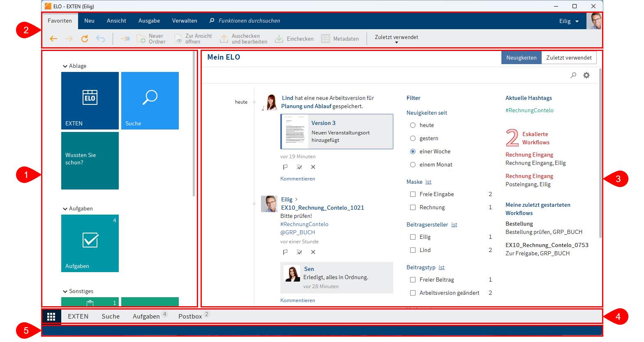Expand the Eilig user menu dropdown
The width and height of the screenshot is (644, 342).
click(569, 21)
